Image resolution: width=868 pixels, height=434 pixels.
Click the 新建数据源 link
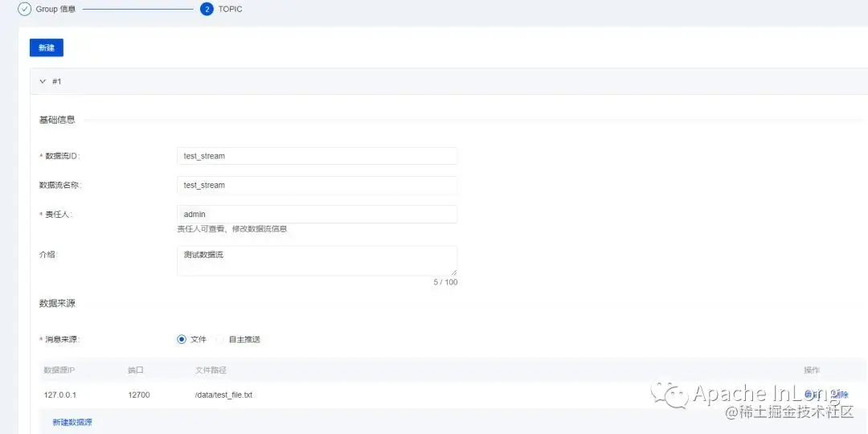72,423
